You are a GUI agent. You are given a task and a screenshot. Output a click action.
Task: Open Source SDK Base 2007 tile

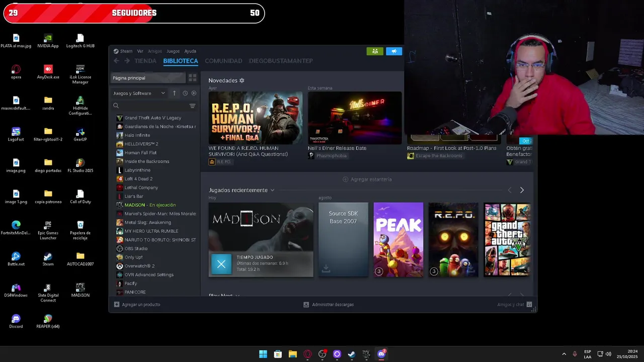pos(343,239)
